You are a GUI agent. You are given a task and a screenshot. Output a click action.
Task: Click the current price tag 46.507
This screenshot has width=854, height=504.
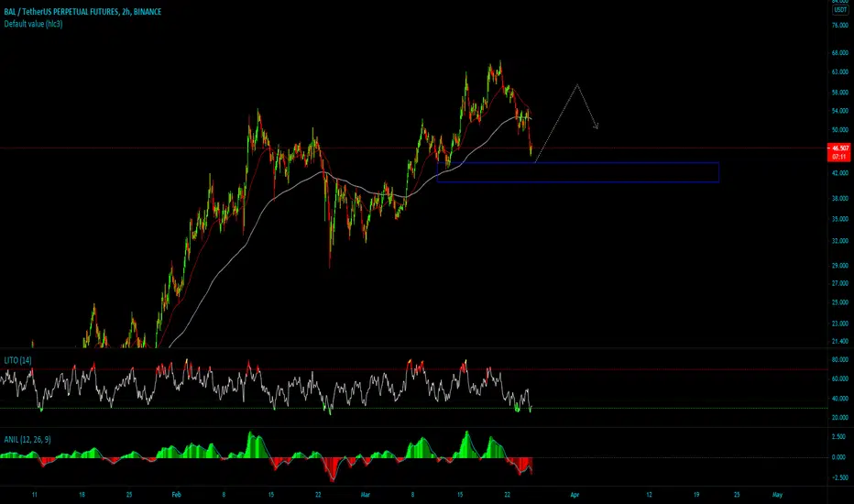click(838, 148)
